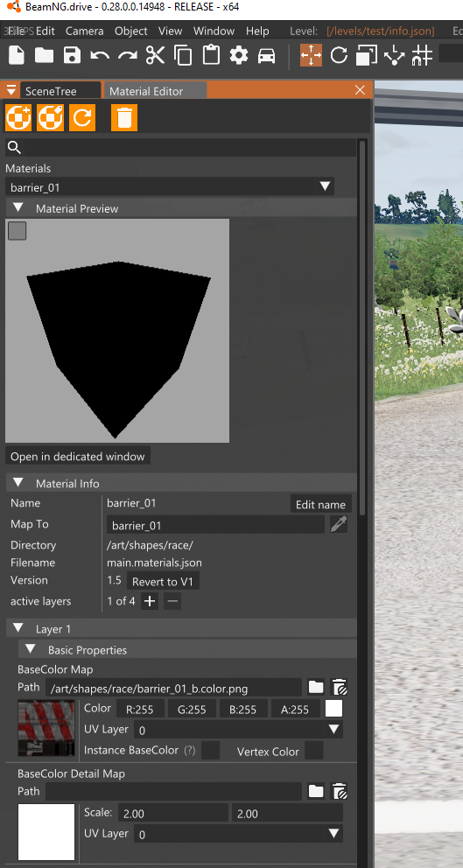Open BaseColor Detail Map UV Layer dropdown
Viewport: 463px width, 868px height.
pos(239,834)
